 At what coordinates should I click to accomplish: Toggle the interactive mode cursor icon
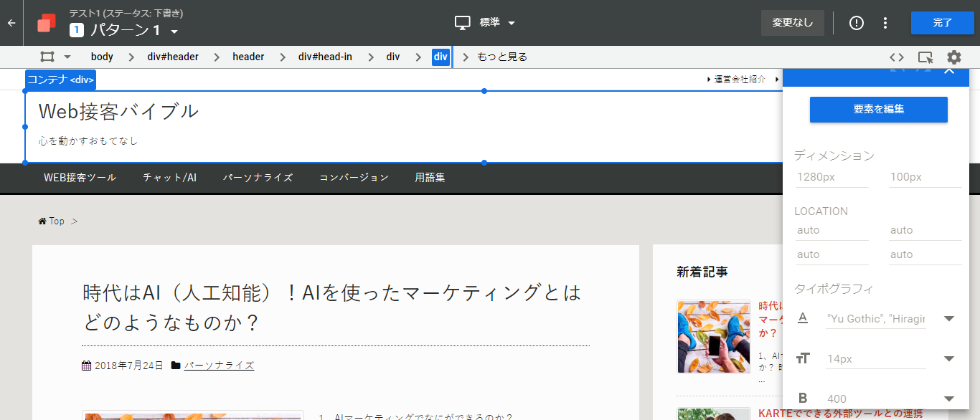pyautogui.click(x=925, y=57)
